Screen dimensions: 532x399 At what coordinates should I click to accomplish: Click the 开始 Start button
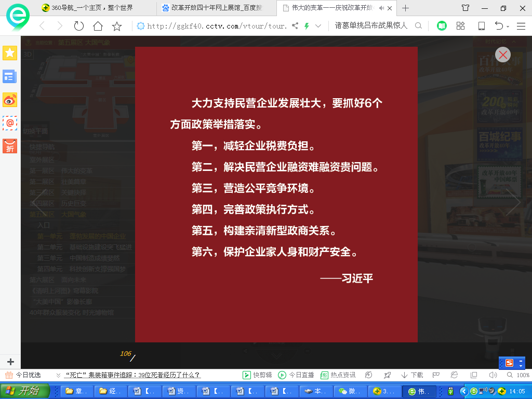24,391
